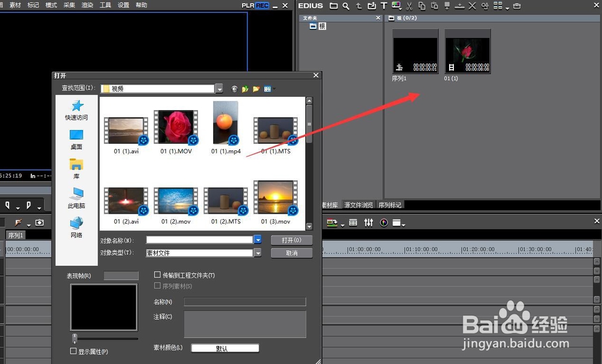Click the 打开(O) button
The image size is (602, 364).
(x=291, y=240)
